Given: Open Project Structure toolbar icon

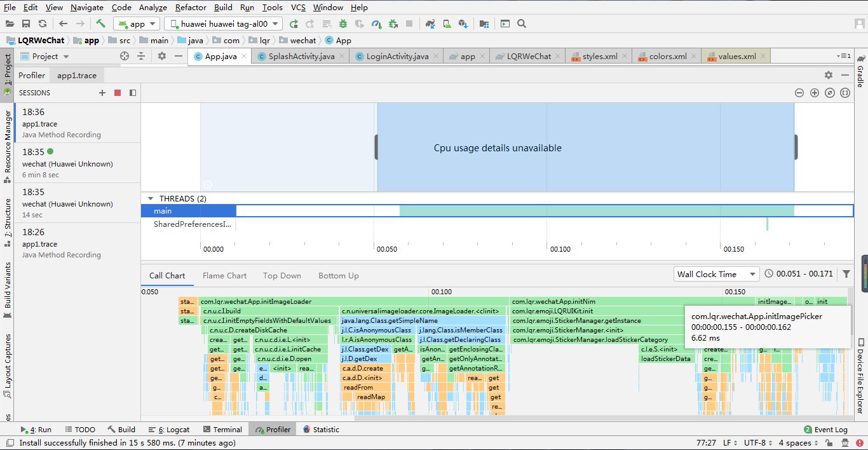Looking at the screenshot, I should tap(484, 24).
